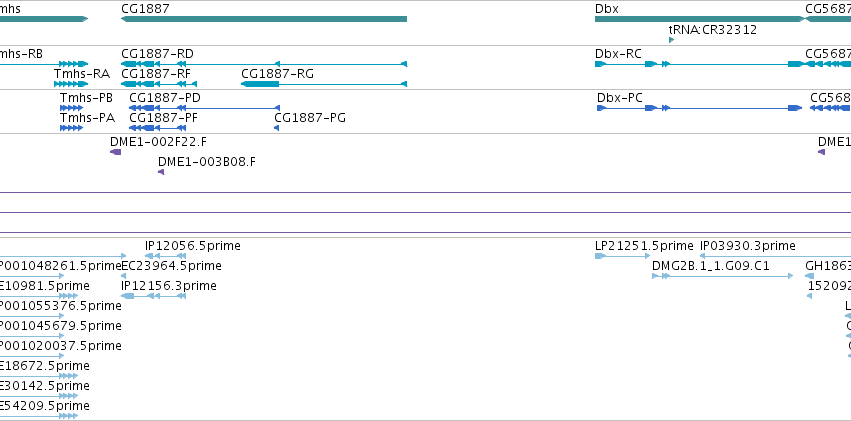Select the DMG2B.1_1.G09.C1 EST line
The width and height of the screenshot is (851, 421).
(722, 276)
